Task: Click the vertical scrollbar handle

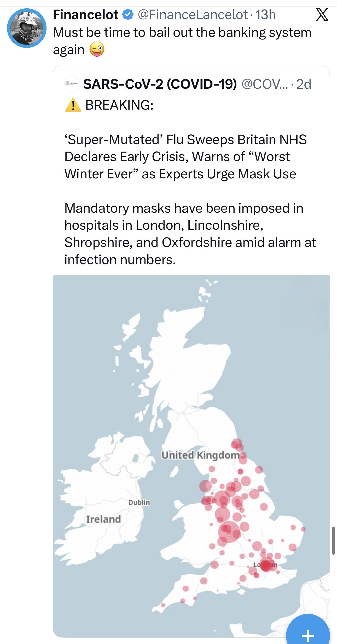Action: tap(333, 540)
